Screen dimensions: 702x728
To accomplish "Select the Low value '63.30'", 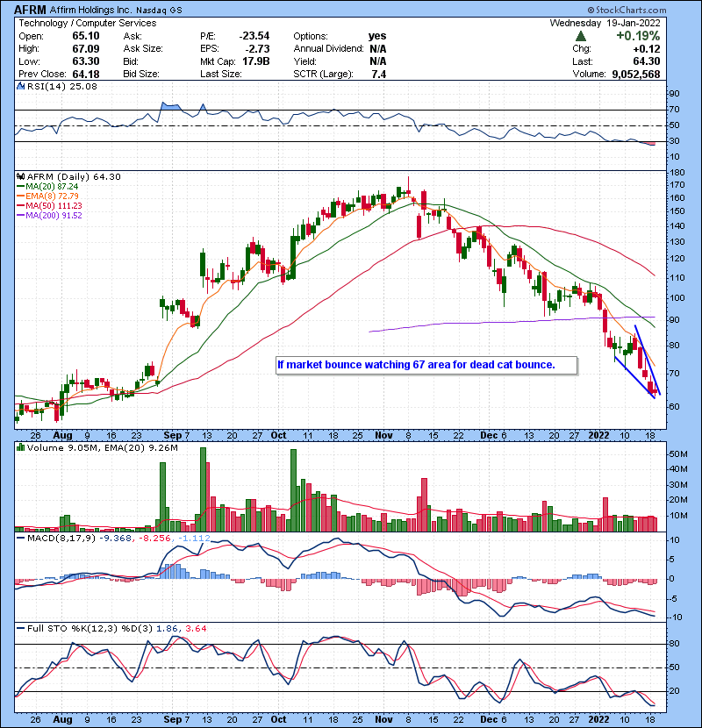I will 85,61.
